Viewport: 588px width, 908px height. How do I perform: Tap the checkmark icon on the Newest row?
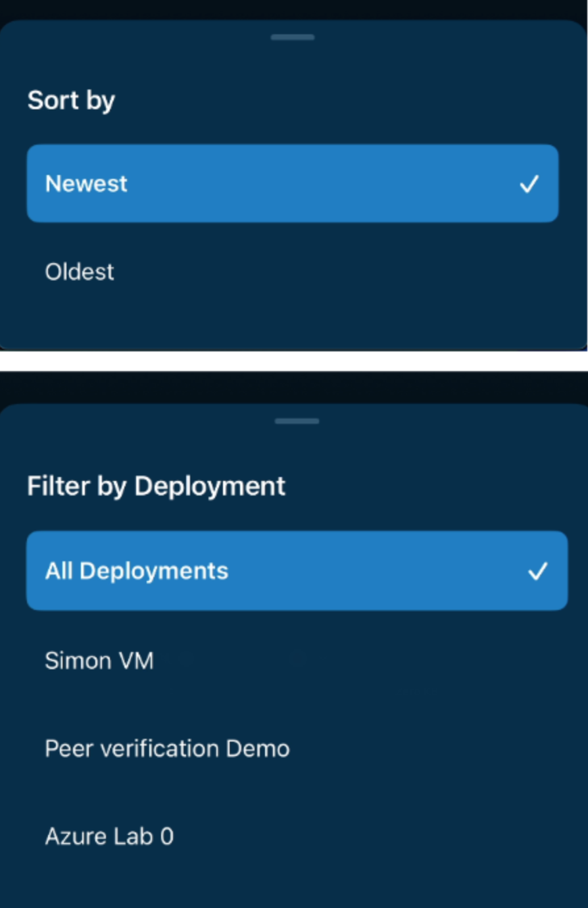coord(529,184)
